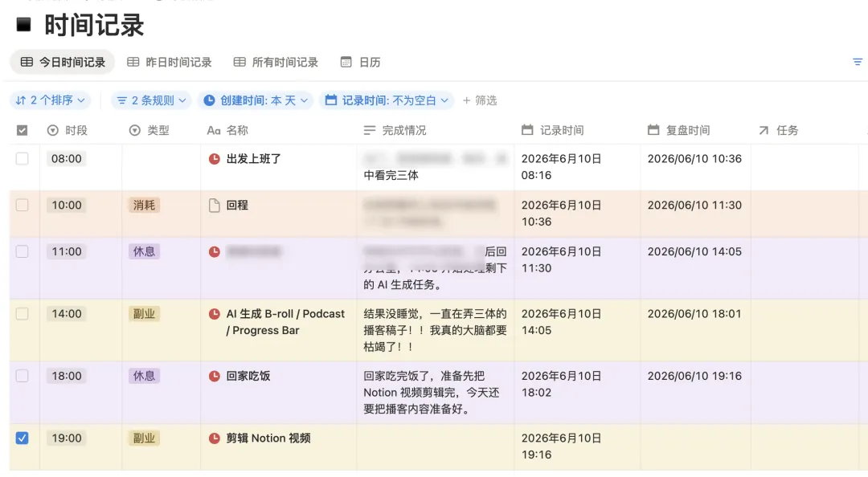Open the 剪辑 Notion 视频 entry
868x477 pixels.
(268, 438)
